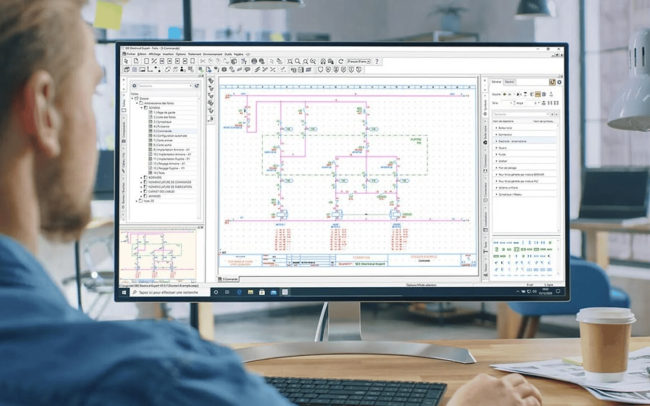The image size is (650, 406).
Task: Click the Windows taskbar search box
Action: tap(165, 293)
